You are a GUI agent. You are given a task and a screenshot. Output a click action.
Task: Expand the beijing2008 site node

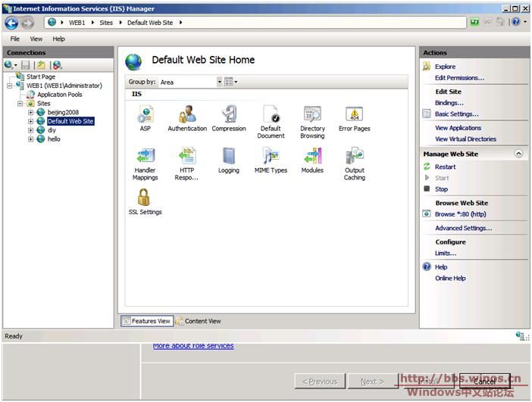[x=30, y=112]
